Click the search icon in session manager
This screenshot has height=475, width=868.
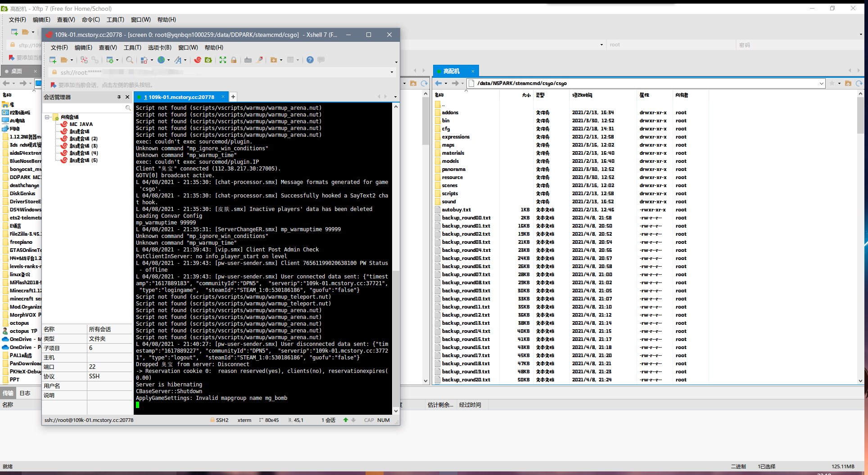pos(128,108)
